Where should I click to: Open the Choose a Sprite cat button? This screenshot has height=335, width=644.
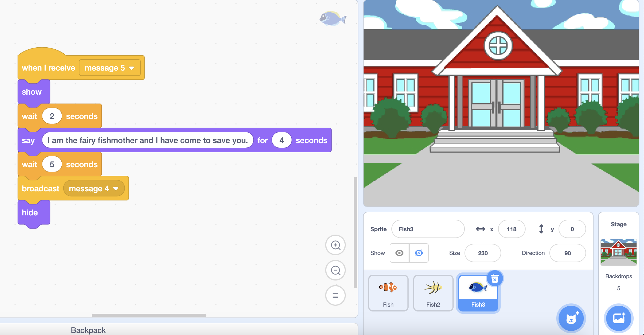coord(571,318)
